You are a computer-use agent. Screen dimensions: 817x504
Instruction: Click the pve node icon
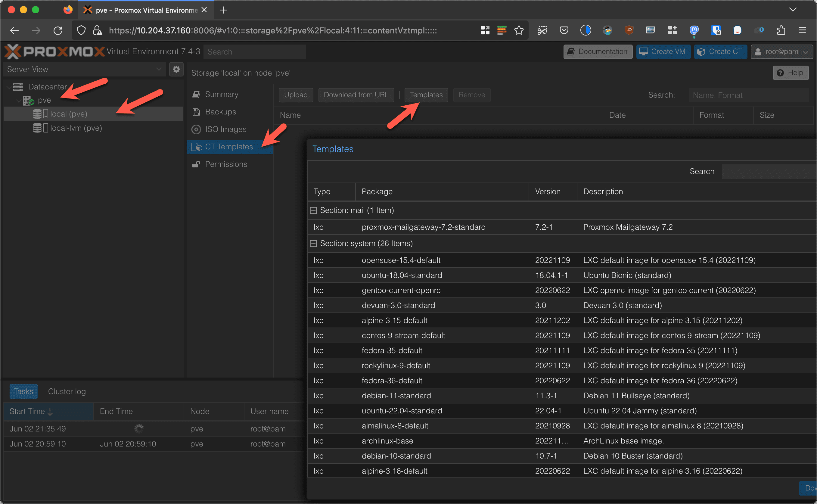[x=28, y=100]
